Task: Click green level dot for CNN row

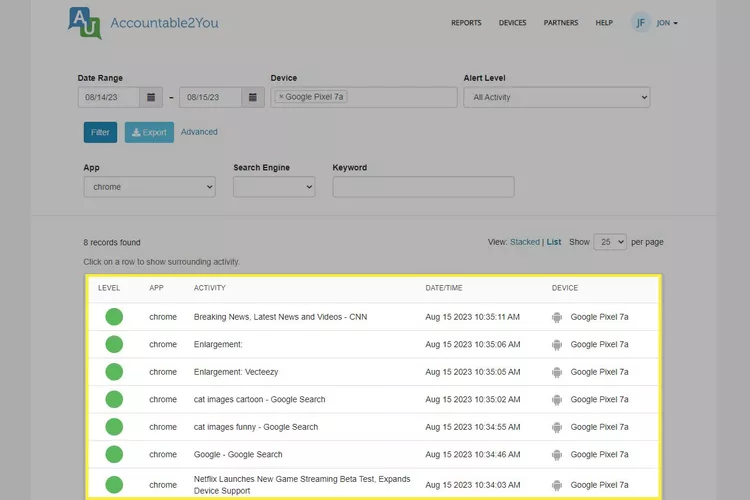Action: [114, 317]
